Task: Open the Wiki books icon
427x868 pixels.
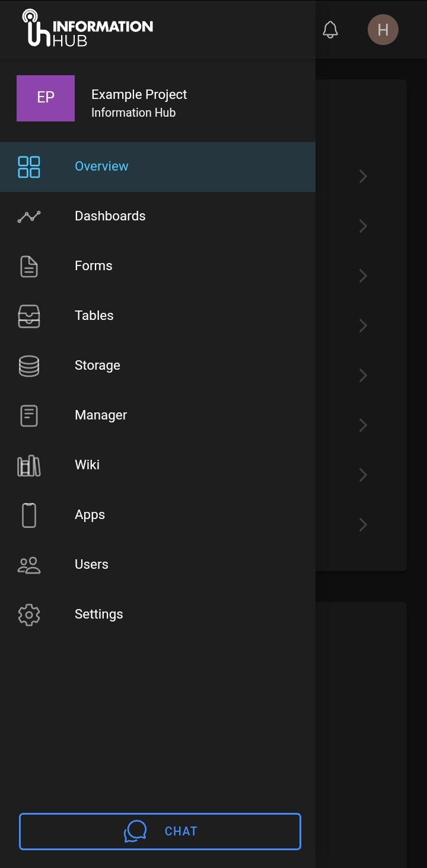Action: [29, 465]
